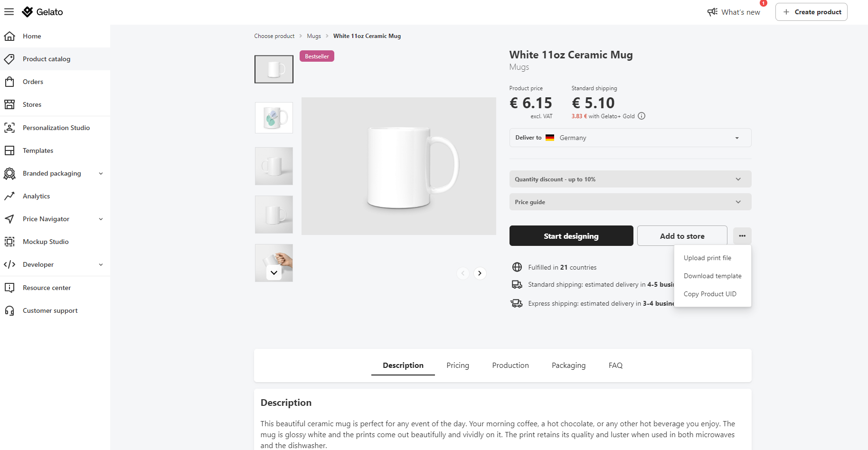Click the Customer support headset icon
This screenshot has width=868, height=450.
click(9, 310)
